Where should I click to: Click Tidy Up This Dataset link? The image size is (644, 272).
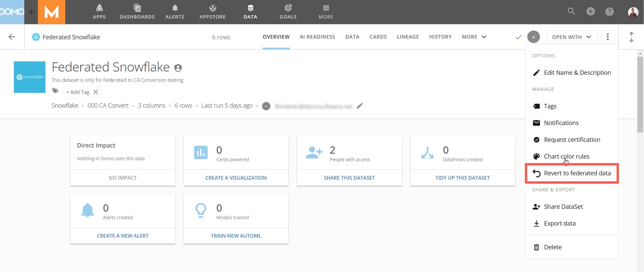[463, 178]
